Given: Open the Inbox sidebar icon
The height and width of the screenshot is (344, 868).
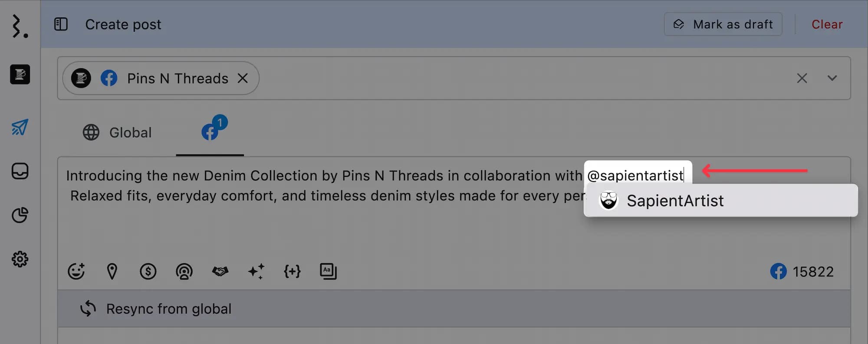Looking at the screenshot, I should [x=20, y=171].
